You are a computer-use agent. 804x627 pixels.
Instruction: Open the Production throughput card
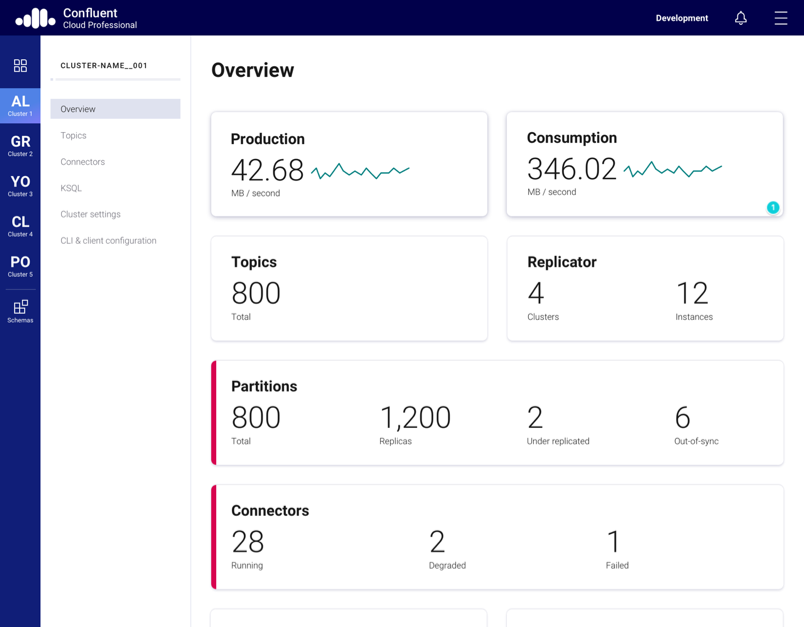click(x=349, y=164)
